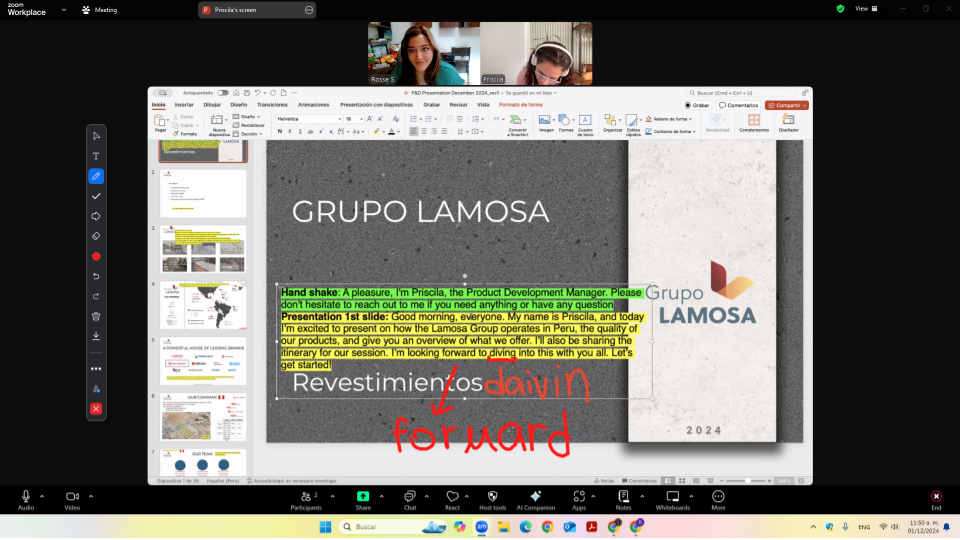The height and width of the screenshot is (540, 960).
Task: Mute or unmute the Audio microphone
Action: (x=26, y=500)
